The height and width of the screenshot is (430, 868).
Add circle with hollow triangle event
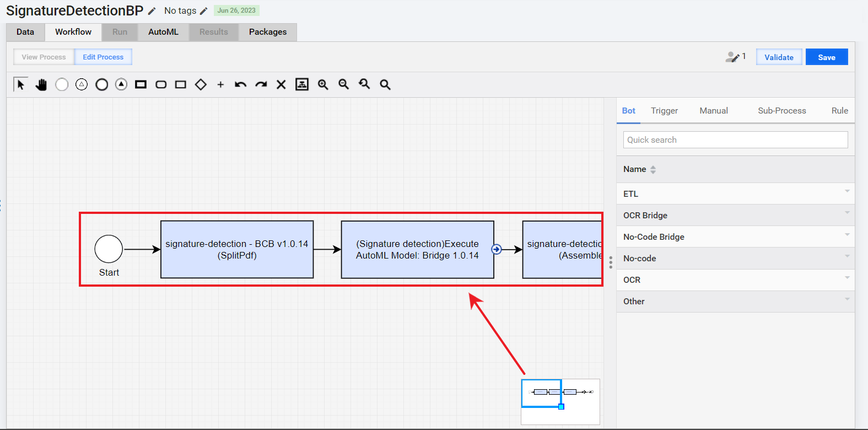click(x=82, y=84)
